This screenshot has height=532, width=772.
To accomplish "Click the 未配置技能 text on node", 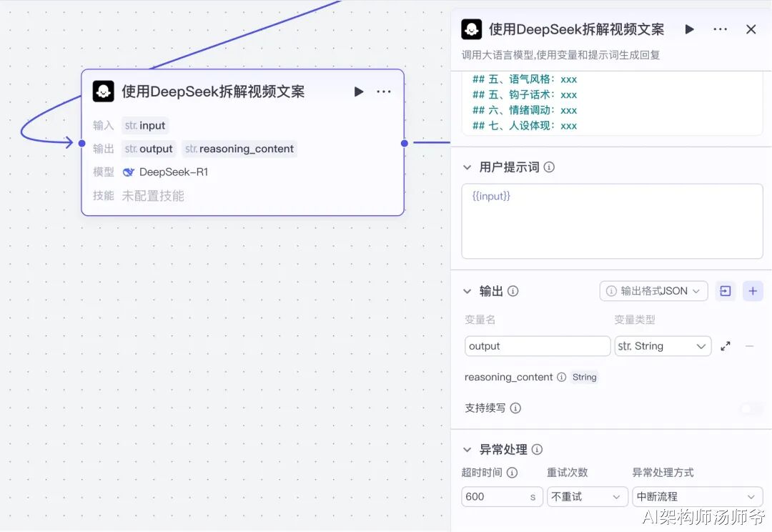I will click(x=153, y=196).
